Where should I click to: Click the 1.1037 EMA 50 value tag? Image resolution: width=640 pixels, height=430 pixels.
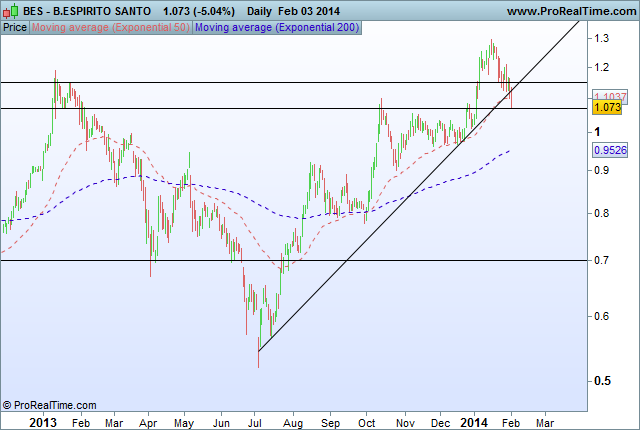pyautogui.click(x=610, y=97)
